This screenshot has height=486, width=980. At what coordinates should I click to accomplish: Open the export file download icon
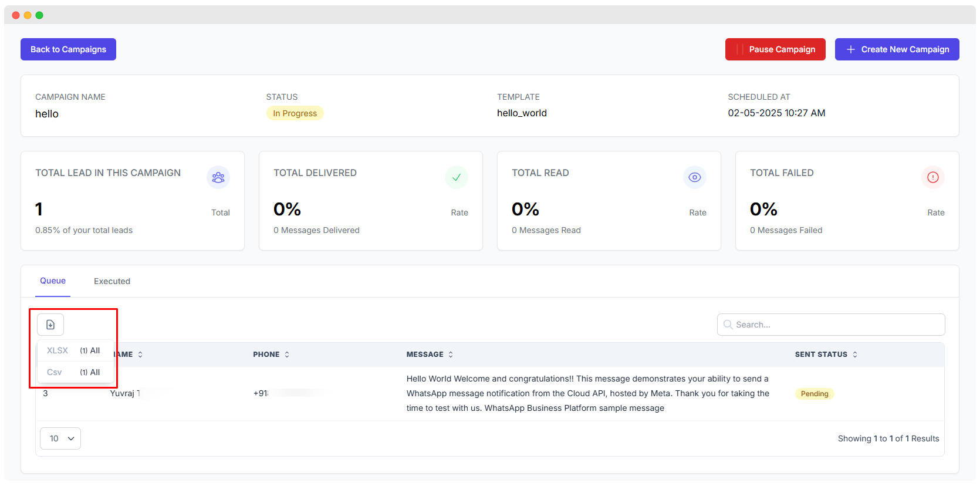pyautogui.click(x=50, y=325)
